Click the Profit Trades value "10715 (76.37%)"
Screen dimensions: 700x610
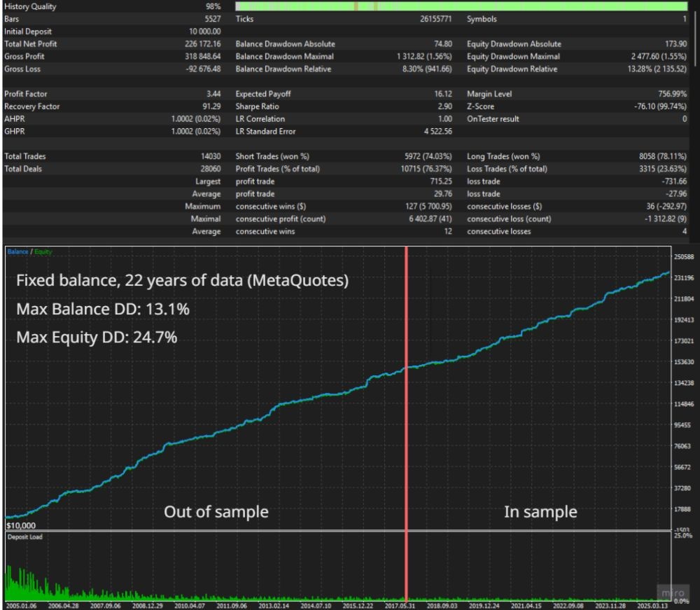pos(426,169)
